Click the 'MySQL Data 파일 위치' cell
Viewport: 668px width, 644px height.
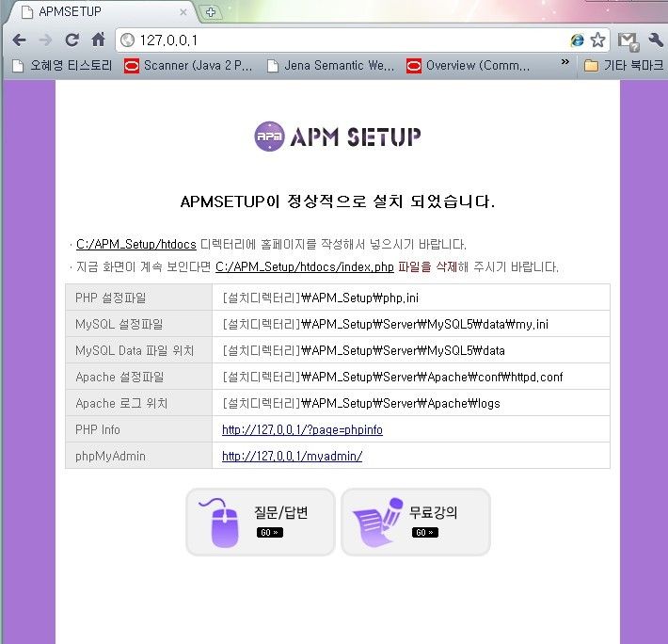138,350
